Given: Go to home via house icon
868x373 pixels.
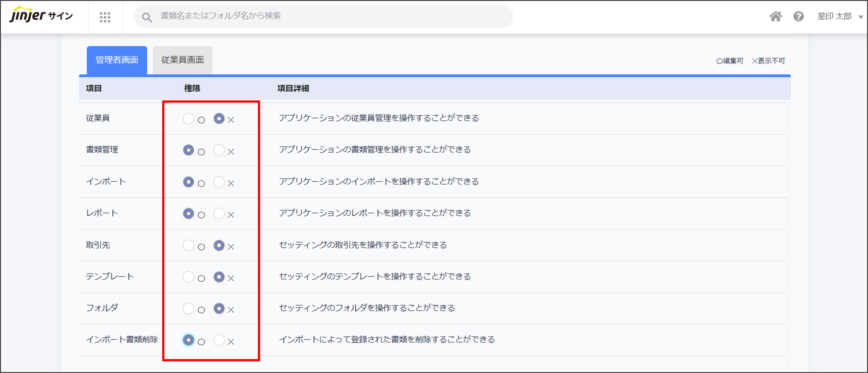Looking at the screenshot, I should point(775,16).
